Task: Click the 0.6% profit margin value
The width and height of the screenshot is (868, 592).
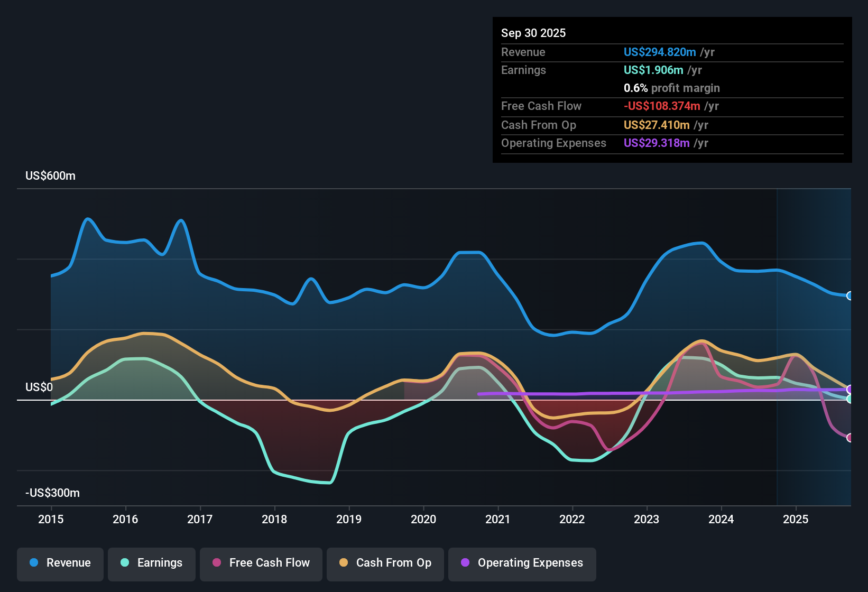Action: pos(671,88)
